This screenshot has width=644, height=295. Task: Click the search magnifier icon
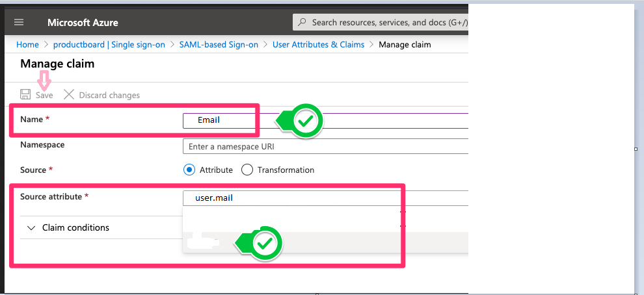pyautogui.click(x=302, y=22)
